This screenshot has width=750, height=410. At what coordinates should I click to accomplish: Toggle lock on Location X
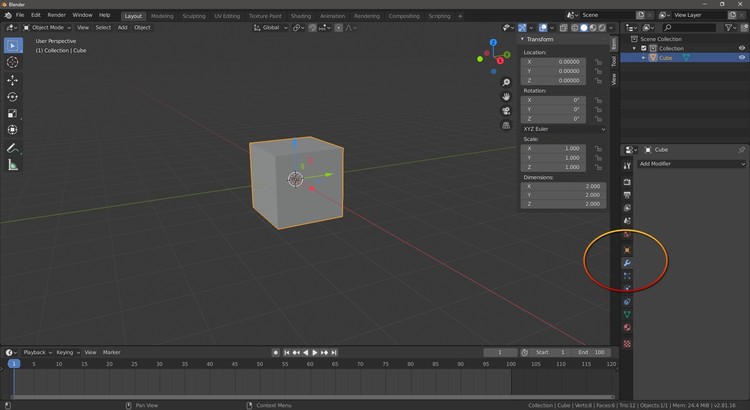(x=598, y=62)
